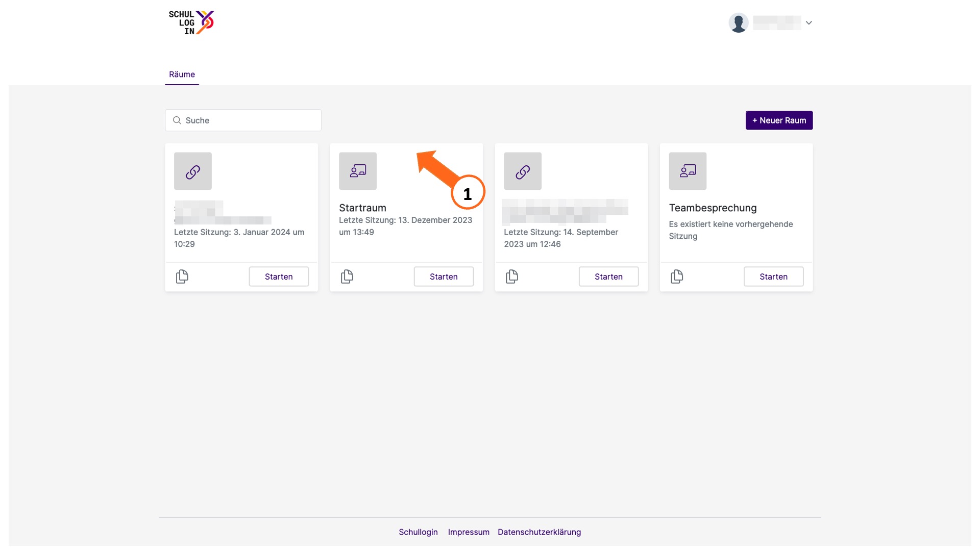This screenshot has height=551, width=980.
Task: Open the Impressum footer link
Action: (469, 532)
